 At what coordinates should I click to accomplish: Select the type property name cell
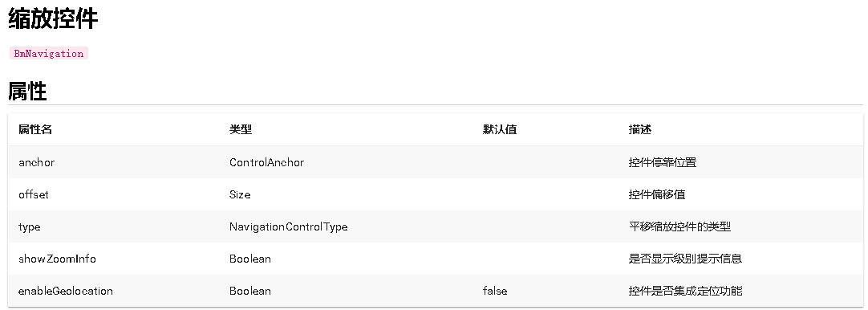tap(30, 226)
